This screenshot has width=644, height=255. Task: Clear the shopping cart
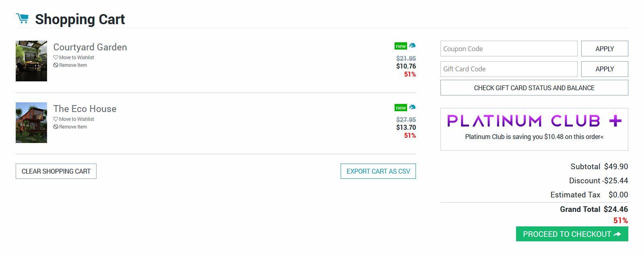point(56,171)
